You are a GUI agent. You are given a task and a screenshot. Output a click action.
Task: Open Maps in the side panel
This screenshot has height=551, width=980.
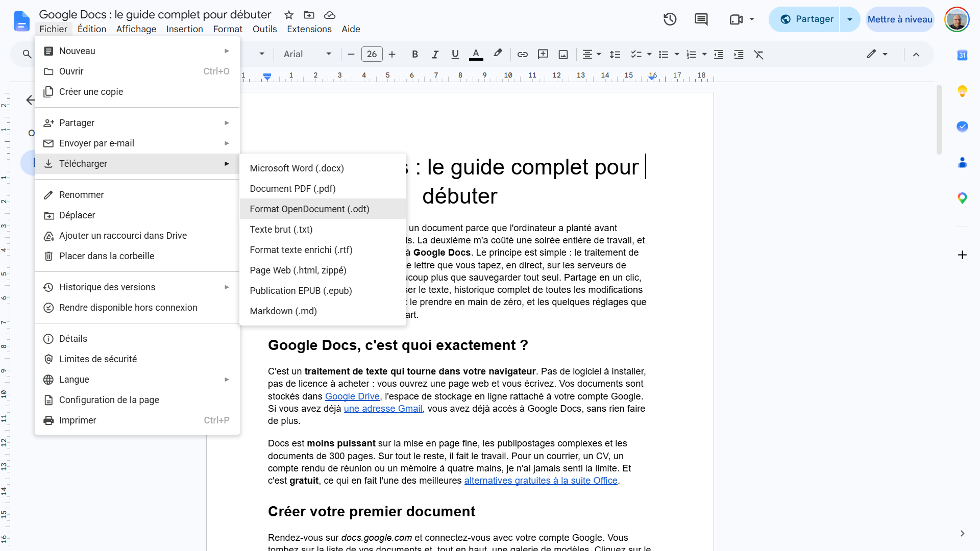(x=962, y=198)
